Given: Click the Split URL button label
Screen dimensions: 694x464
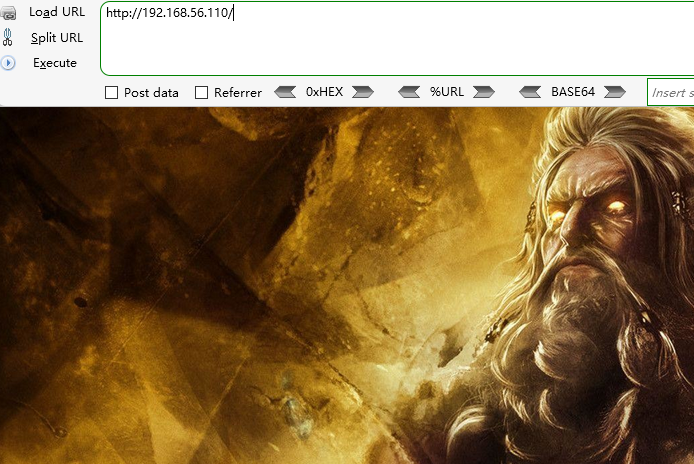Looking at the screenshot, I should pos(57,38).
